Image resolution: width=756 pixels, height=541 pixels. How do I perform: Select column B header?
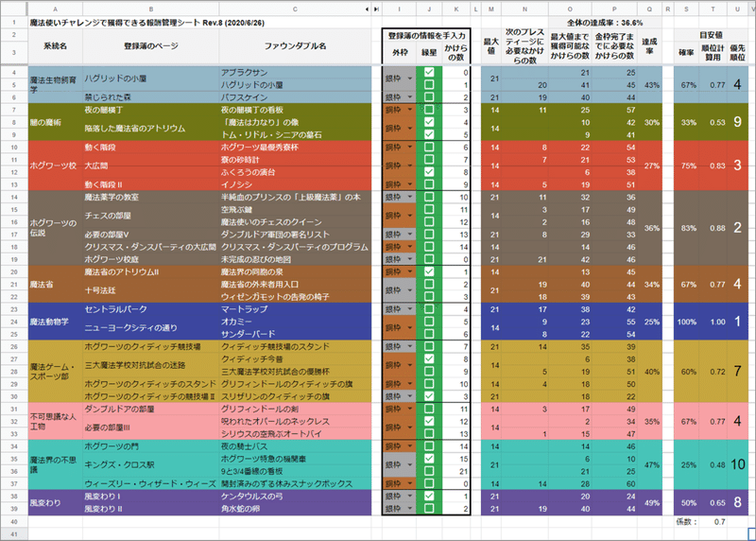(151, 9)
